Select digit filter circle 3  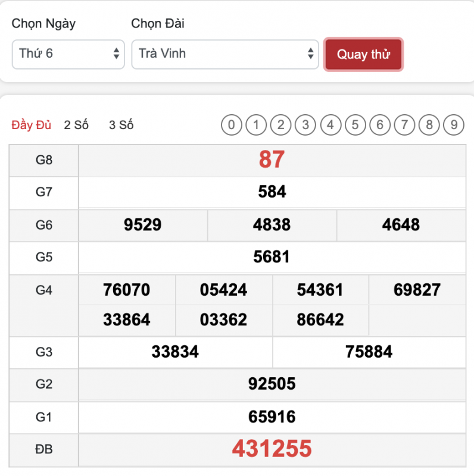pyautogui.click(x=305, y=125)
